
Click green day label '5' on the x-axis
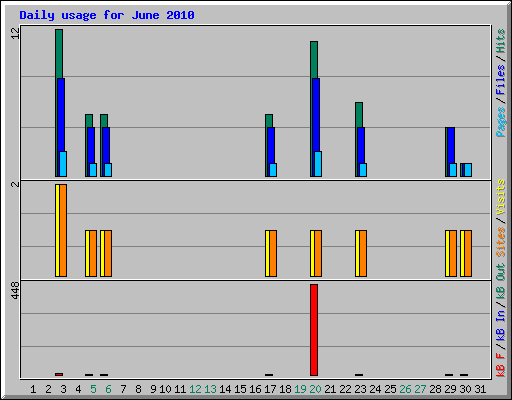[93, 389]
